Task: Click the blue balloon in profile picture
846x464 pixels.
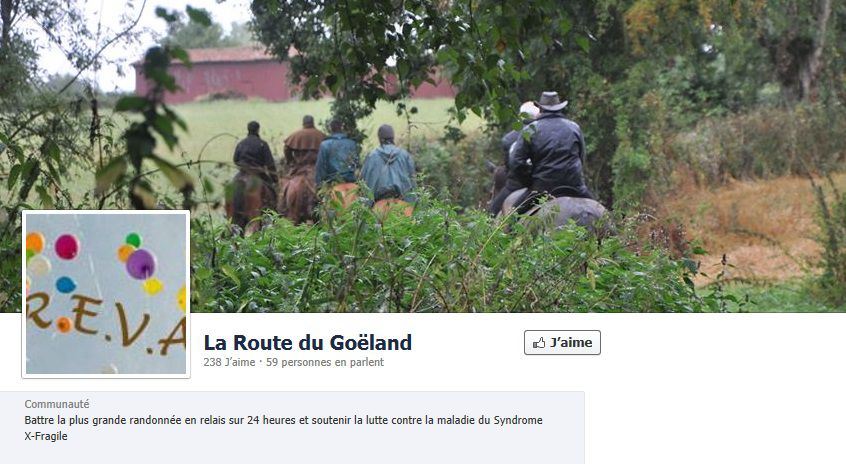Action: point(66,285)
